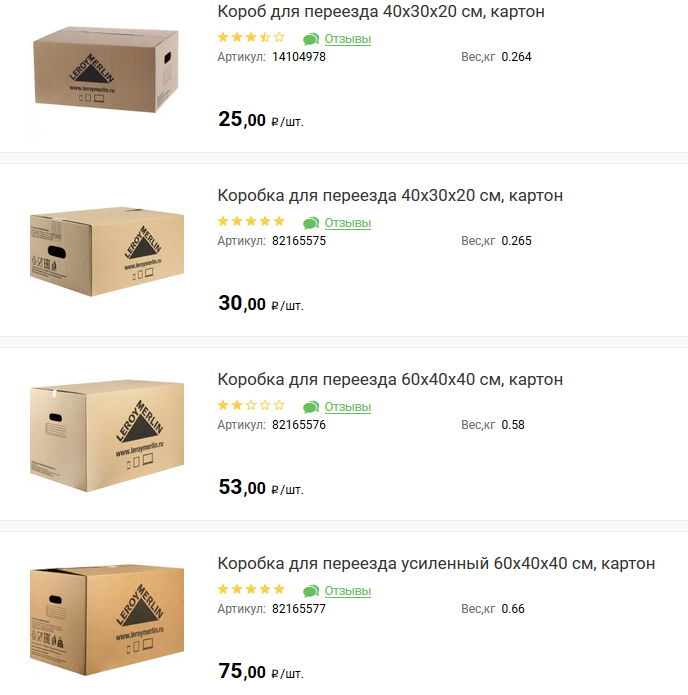The width and height of the screenshot is (688, 695).
Task: Click the five-star rating of the 30,00 ₽ box
Action: (251, 221)
